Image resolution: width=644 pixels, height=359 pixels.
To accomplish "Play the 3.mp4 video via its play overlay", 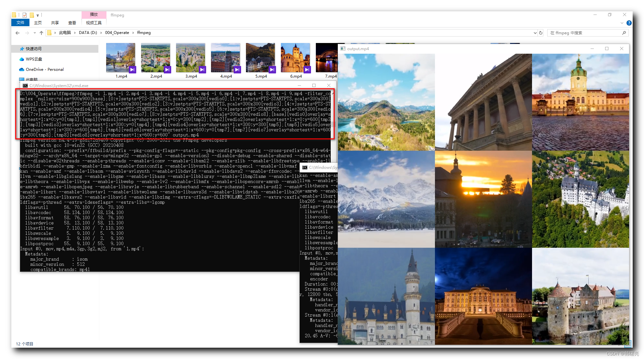I will point(202,70).
